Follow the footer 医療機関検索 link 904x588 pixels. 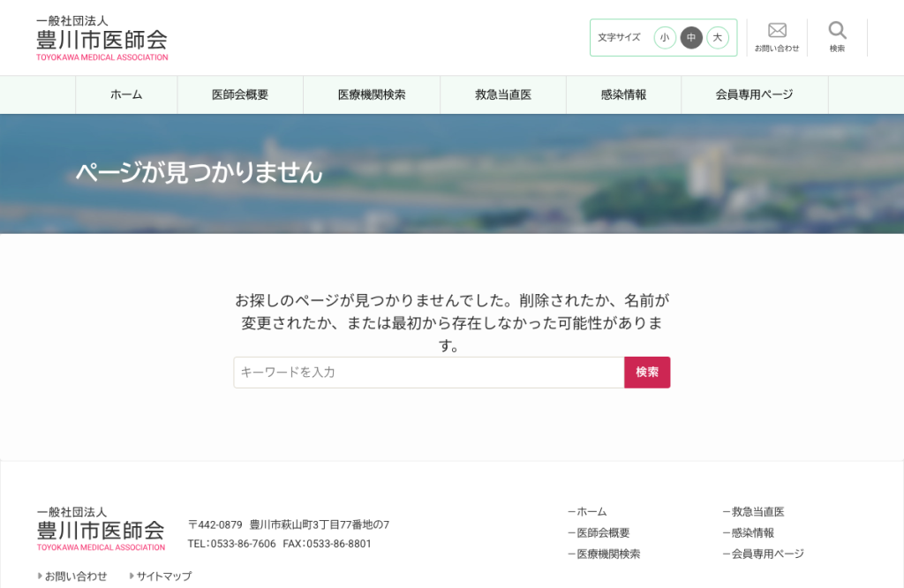(604, 554)
